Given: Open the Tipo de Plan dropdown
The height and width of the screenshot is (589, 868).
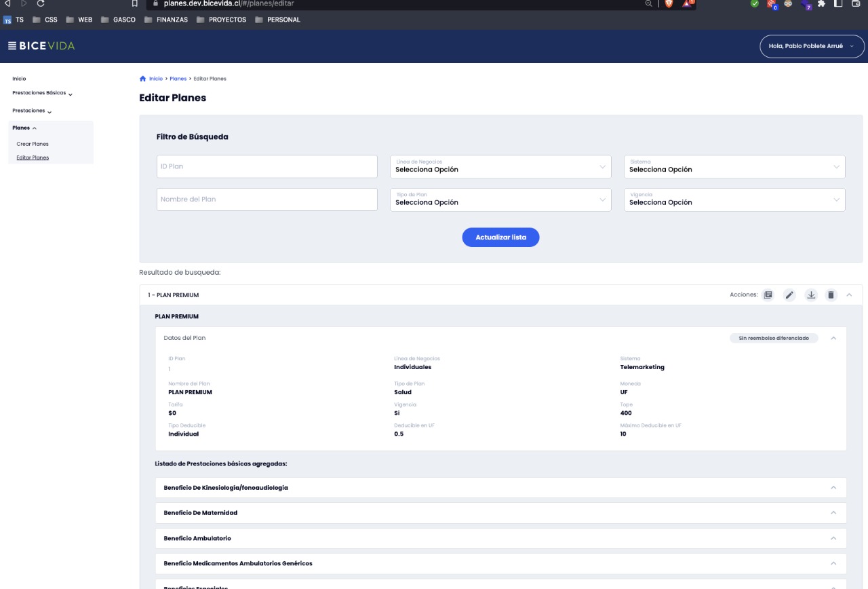Looking at the screenshot, I should tap(500, 199).
